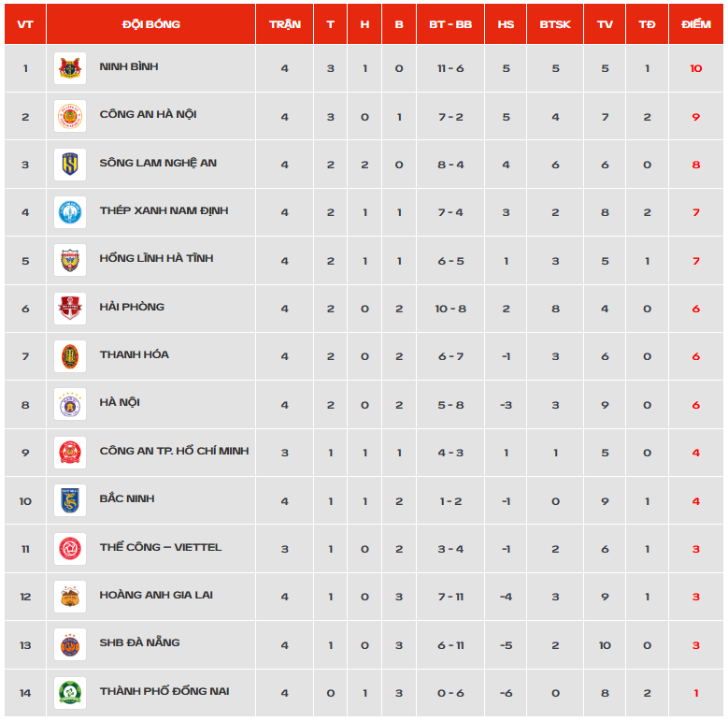Click the Thành Phố Đồng Nai logo

(70, 693)
